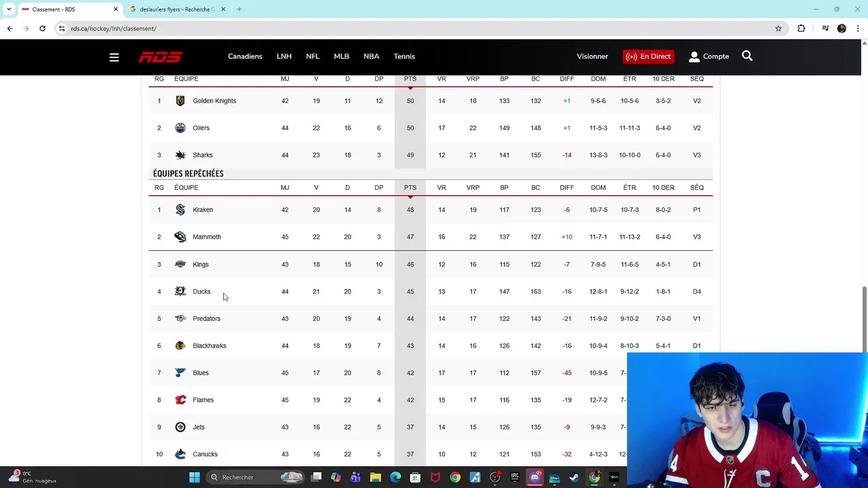Screen dimensions: 868x488
Task: Open the NFL menu item
Action: click(x=313, y=57)
